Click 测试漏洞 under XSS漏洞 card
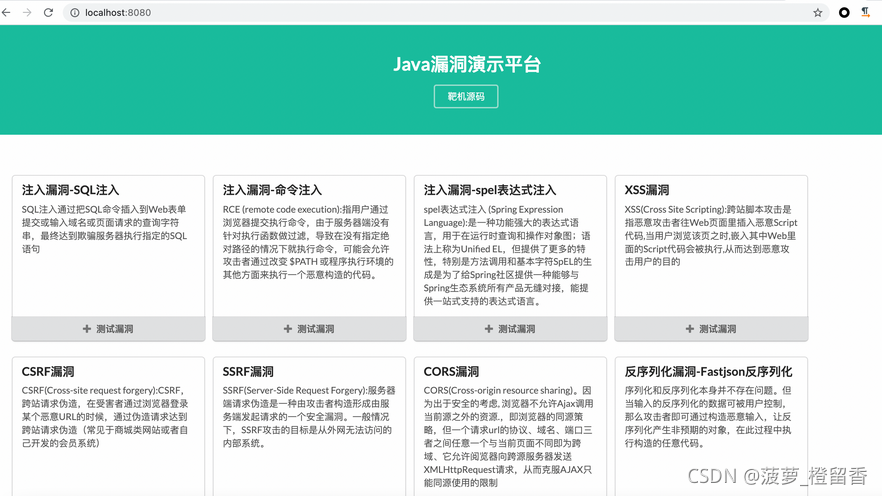The height and width of the screenshot is (496, 882). 711,329
